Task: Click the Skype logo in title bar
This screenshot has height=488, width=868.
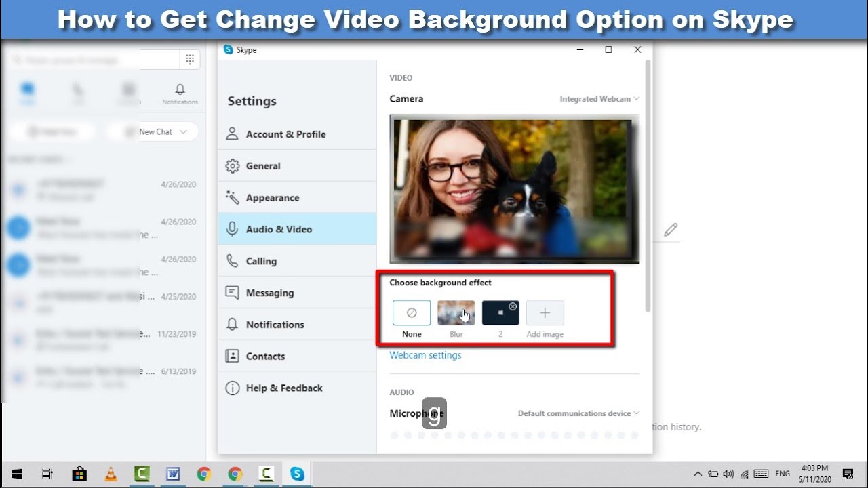Action: point(228,49)
